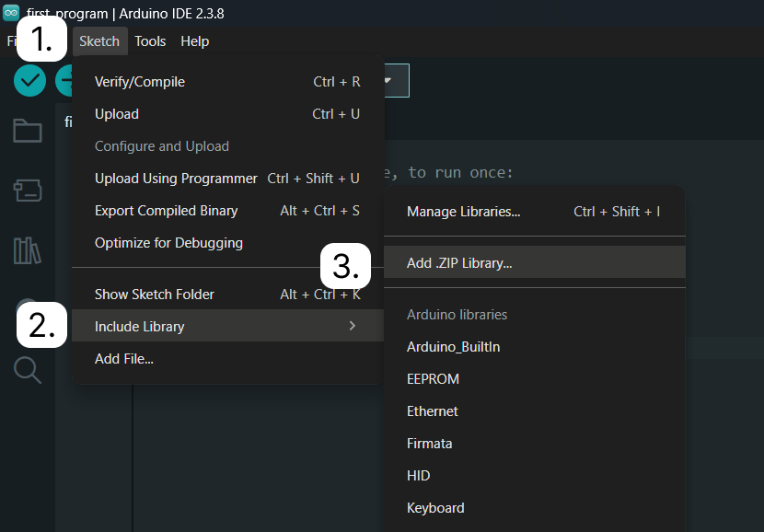Include the HID library
764x532 pixels.
point(535,476)
